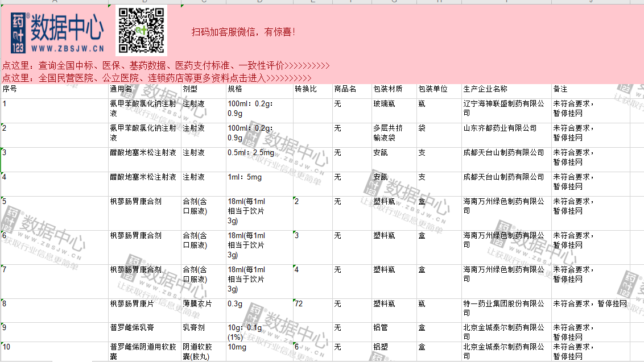Select the serial number cell 5
Viewport: 644px width, 362px height.
click(55, 214)
